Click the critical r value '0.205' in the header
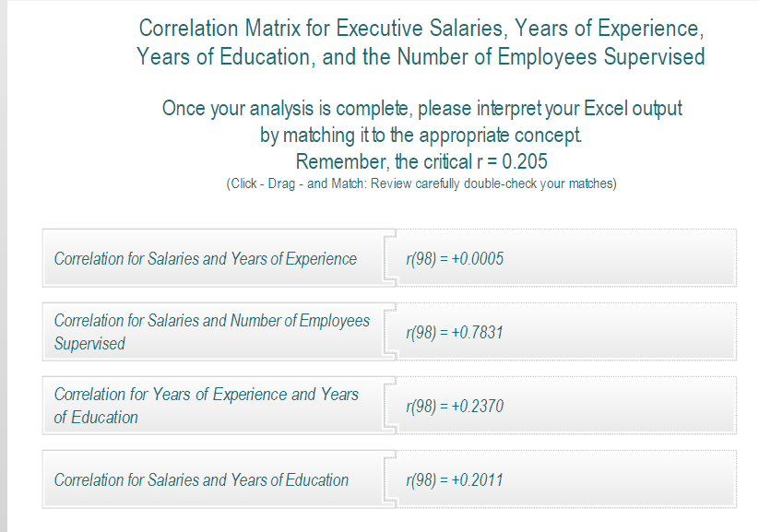759x532 pixels. click(528, 160)
